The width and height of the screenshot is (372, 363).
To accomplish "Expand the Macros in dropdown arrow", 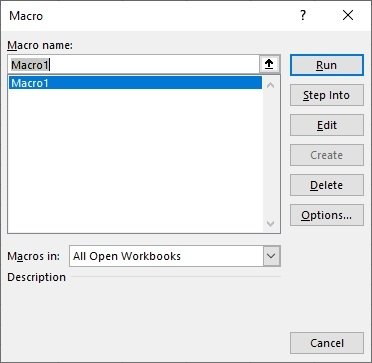I will (x=271, y=256).
